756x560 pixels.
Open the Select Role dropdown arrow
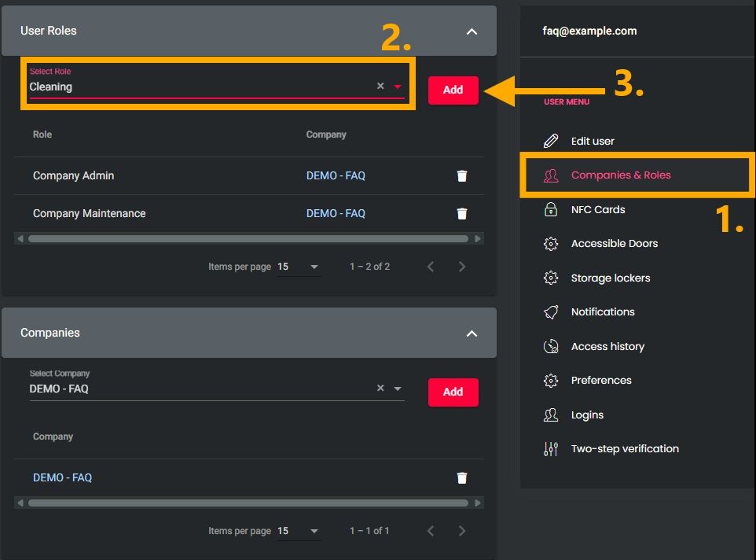[398, 87]
